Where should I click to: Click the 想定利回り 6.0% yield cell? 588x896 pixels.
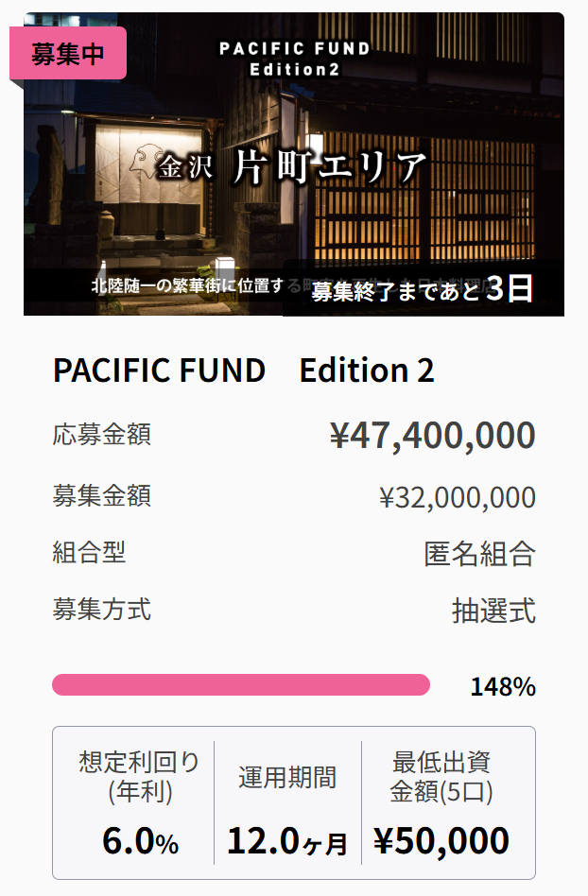click(139, 803)
